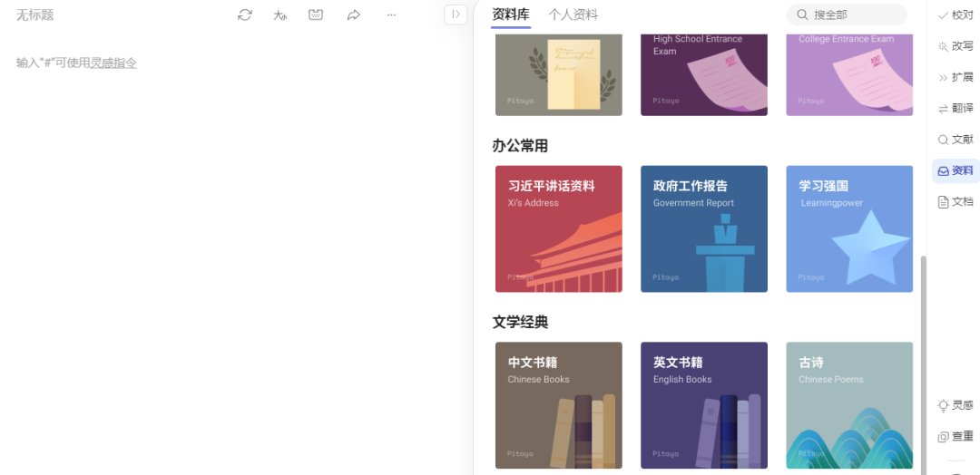Screen dimensions: 980x475
Task: Open the 英文书籍 English Books card
Action: (x=704, y=405)
